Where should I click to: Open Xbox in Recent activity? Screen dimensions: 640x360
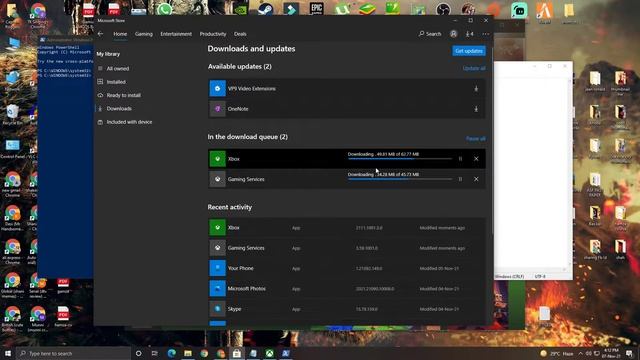(x=347, y=228)
